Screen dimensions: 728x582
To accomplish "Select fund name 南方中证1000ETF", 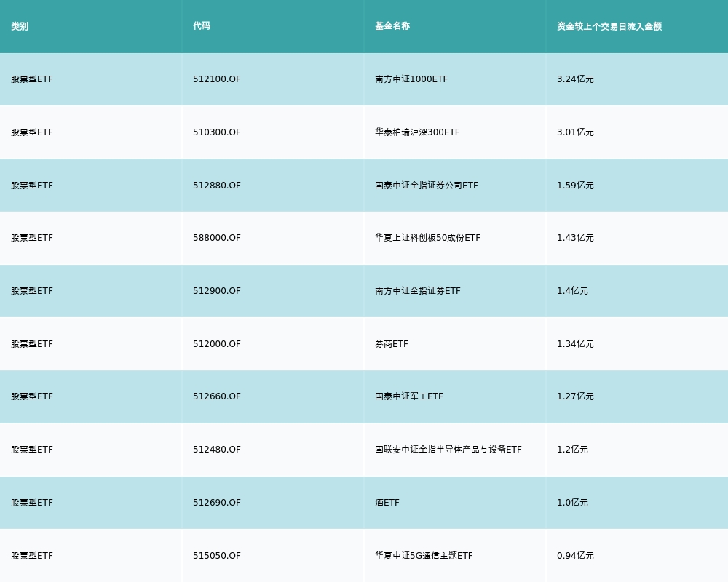I will (x=411, y=79).
